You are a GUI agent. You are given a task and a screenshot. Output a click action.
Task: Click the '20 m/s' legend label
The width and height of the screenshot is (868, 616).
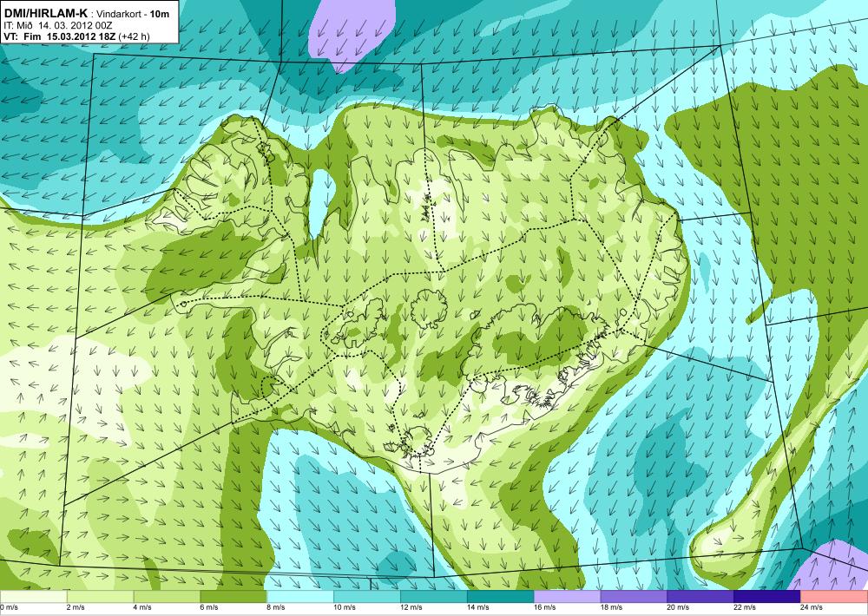click(x=678, y=607)
